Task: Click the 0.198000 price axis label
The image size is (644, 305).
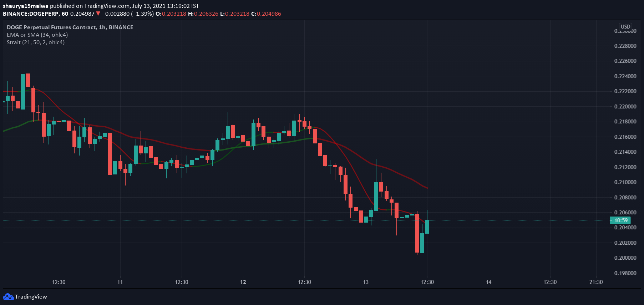Action: pos(625,273)
